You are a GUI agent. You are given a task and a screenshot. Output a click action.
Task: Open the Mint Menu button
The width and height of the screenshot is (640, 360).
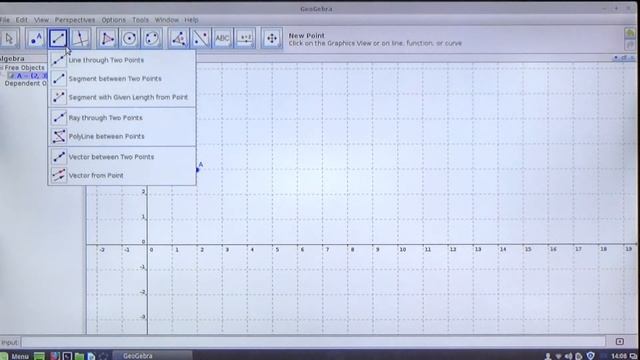[x=15, y=356]
